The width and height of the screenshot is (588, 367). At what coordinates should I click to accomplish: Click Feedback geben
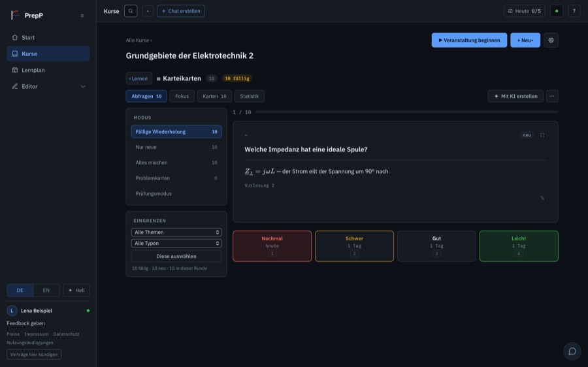[25, 323]
